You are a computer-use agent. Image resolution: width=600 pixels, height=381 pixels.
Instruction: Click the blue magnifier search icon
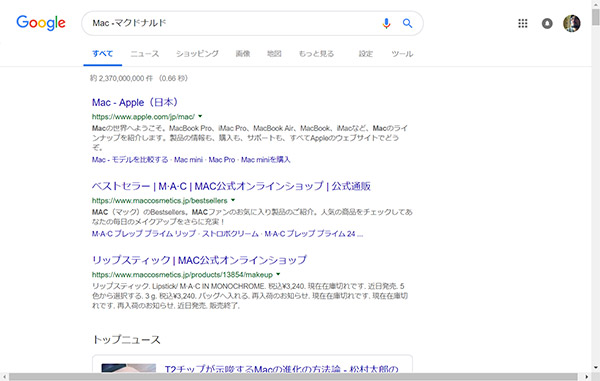(408, 23)
